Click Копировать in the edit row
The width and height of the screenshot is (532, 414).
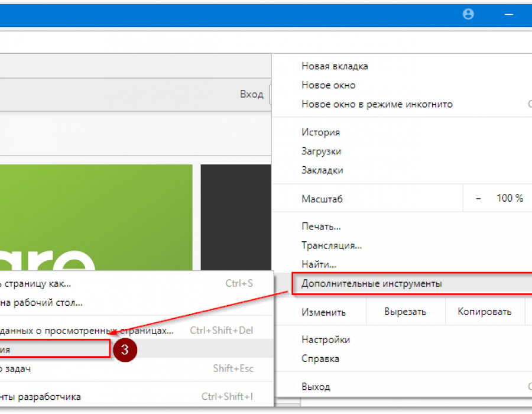pyautogui.click(x=485, y=312)
